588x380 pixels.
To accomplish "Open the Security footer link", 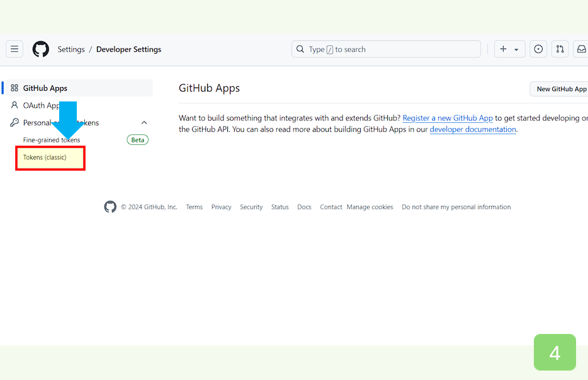I will [x=251, y=207].
